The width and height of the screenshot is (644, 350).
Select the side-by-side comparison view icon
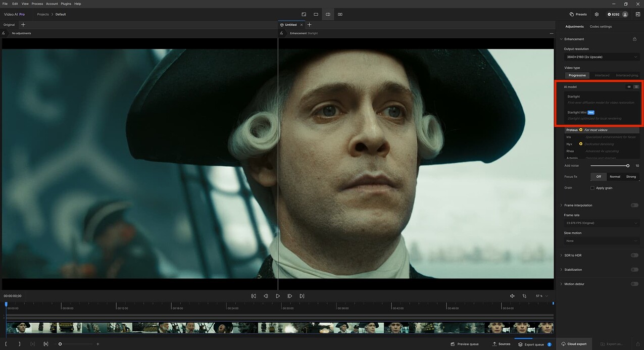(x=340, y=14)
